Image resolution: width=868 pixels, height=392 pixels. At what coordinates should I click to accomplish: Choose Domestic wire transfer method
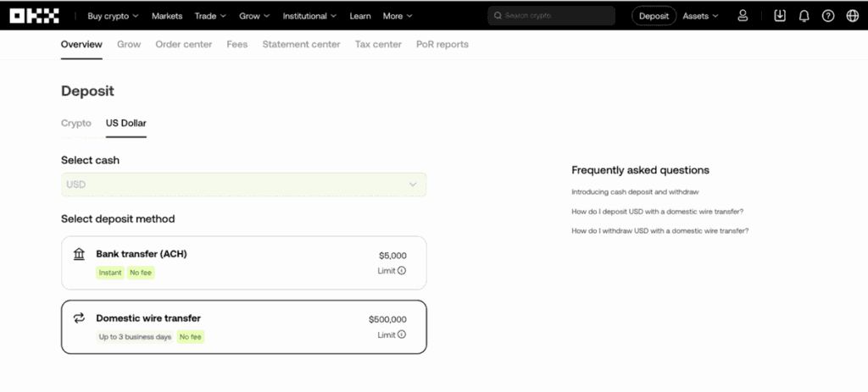[243, 327]
